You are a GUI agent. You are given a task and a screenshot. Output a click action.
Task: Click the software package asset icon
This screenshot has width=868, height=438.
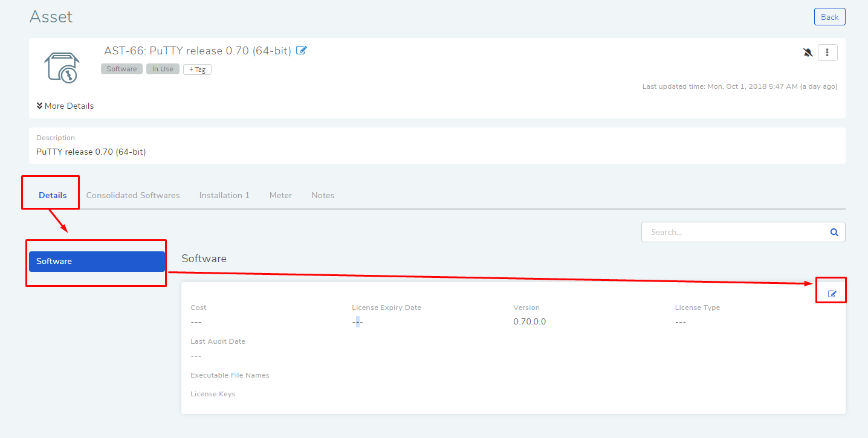(x=62, y=66)
